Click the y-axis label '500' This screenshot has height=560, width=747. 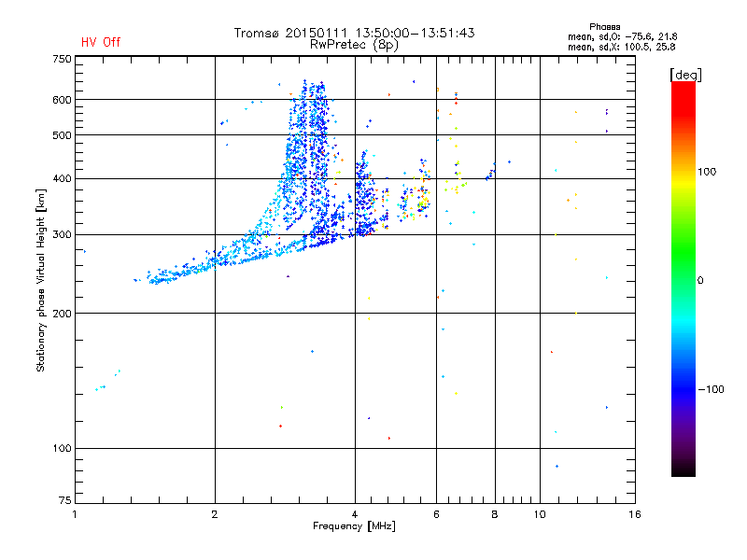62,135
